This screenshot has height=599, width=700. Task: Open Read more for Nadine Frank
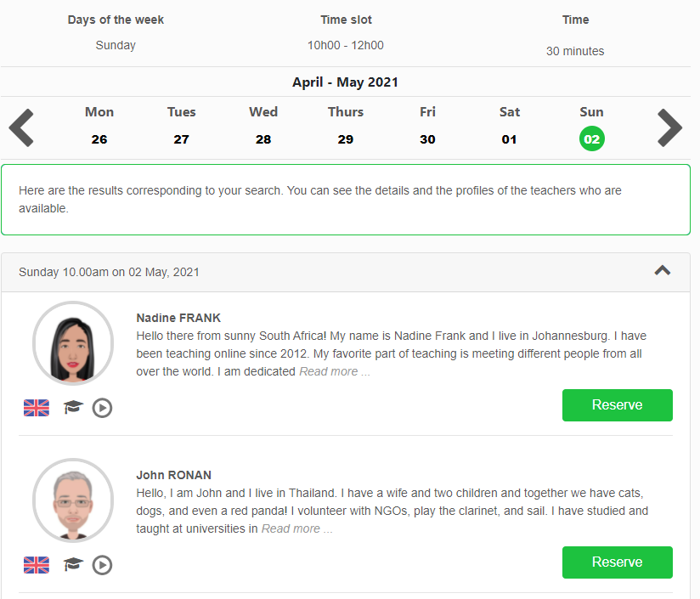pos(335,371)
